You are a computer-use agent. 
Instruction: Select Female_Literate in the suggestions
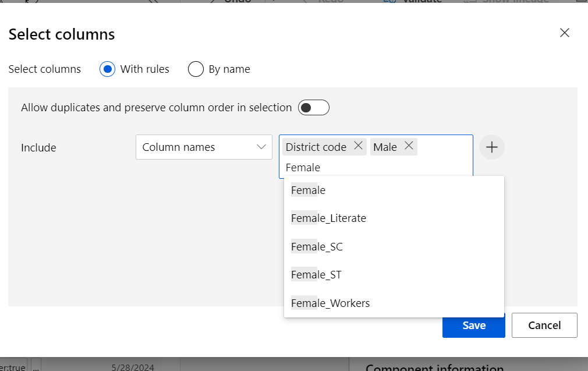click(329, 218)
